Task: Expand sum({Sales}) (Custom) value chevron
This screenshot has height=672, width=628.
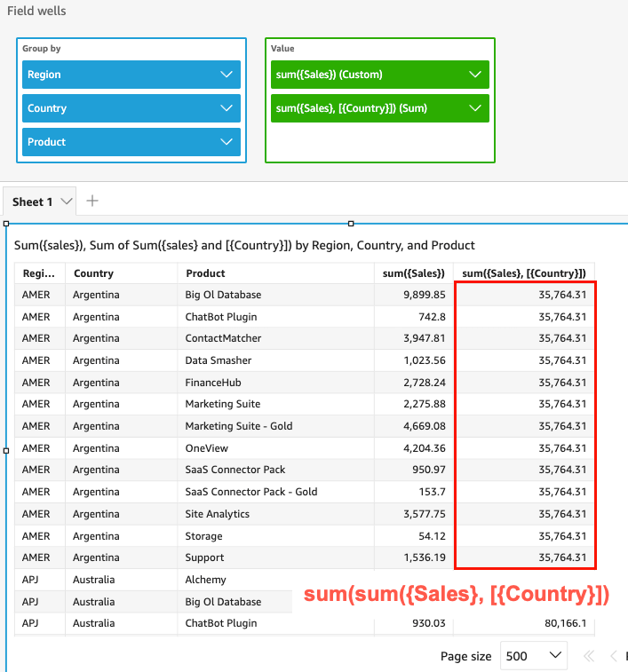Action: click(x=475, y=75)
